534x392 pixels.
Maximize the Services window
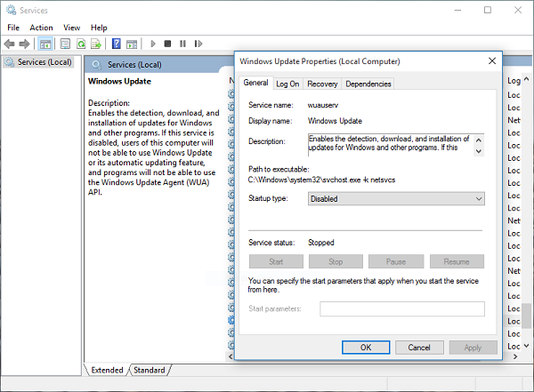(488, 10)
